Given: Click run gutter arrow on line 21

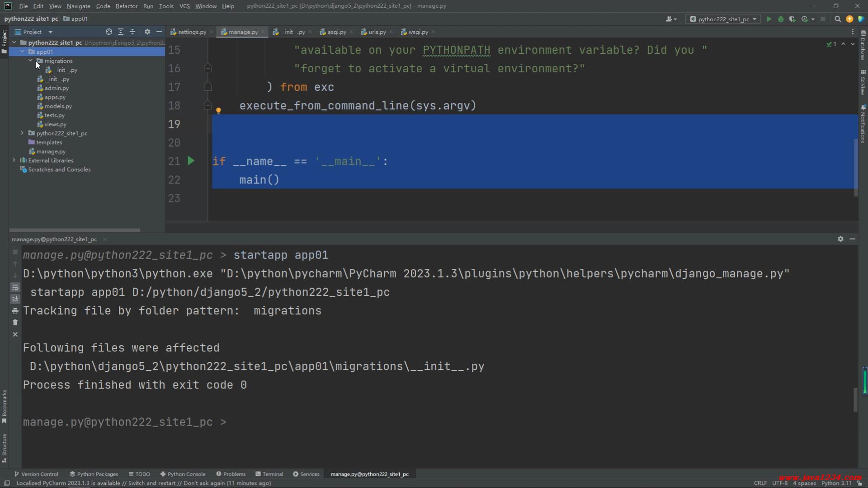Looking at the screenshot, I should point(191,161).
